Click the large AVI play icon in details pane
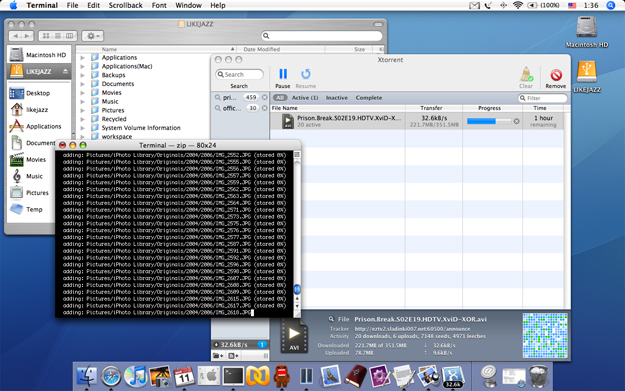Image resolution: width=625 pixels, height=391 pixels. (x=294, y=336)
